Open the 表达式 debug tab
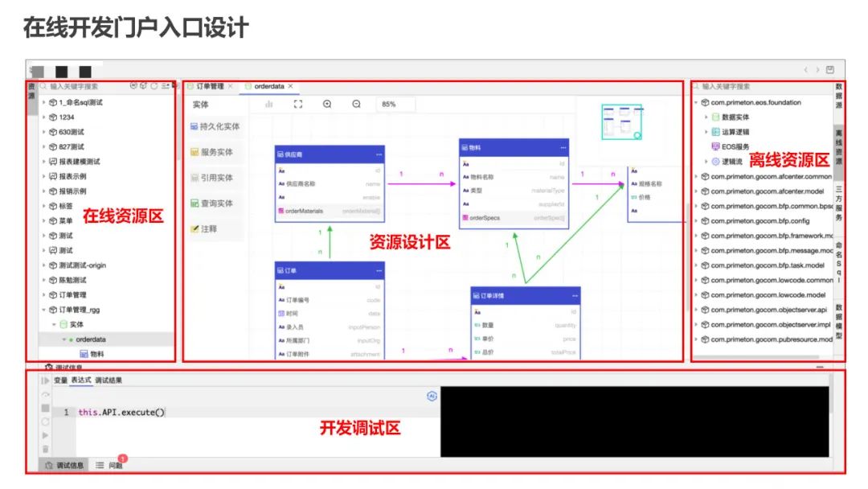The image size is (868, 489). coord(81,380)
